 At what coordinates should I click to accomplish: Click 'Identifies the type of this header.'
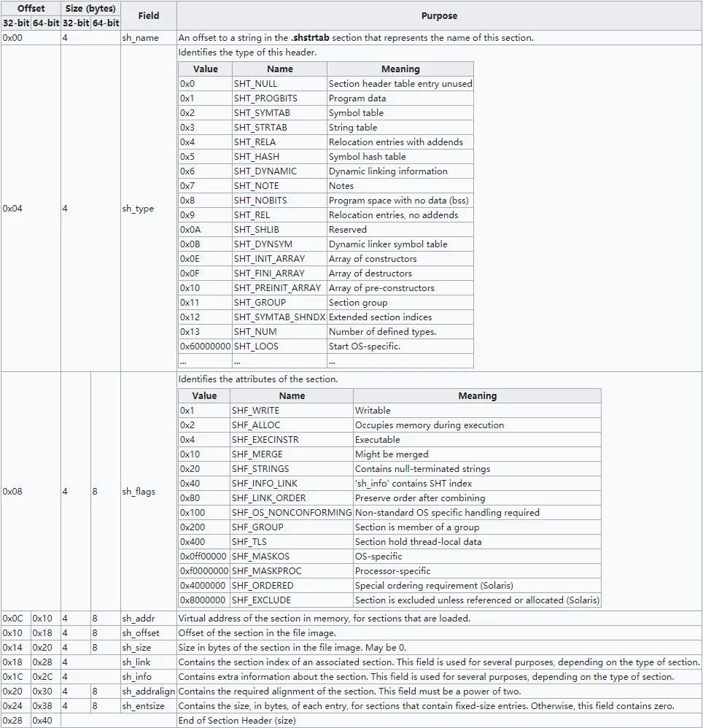tap(247, 53)
